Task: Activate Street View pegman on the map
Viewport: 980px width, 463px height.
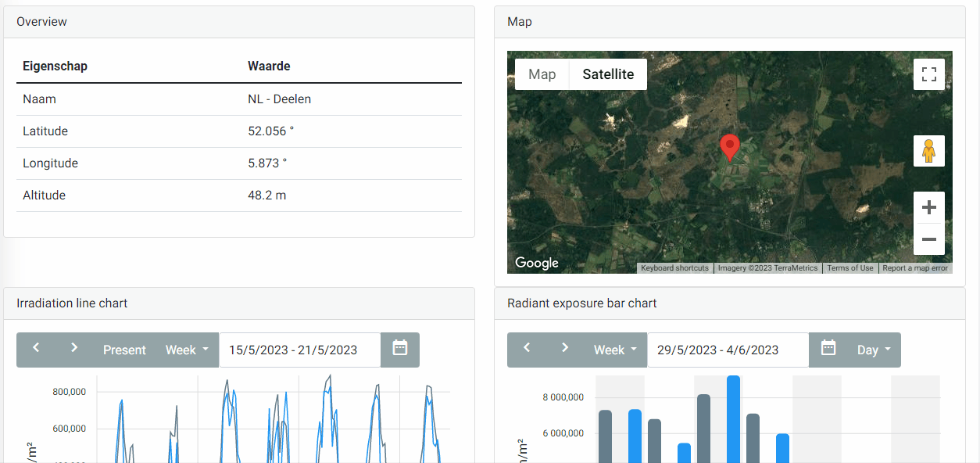Action: tap(929, 151)
